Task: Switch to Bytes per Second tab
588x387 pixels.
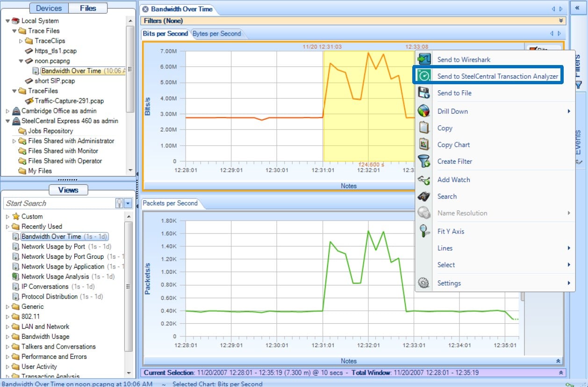Action: pos(217,34)
